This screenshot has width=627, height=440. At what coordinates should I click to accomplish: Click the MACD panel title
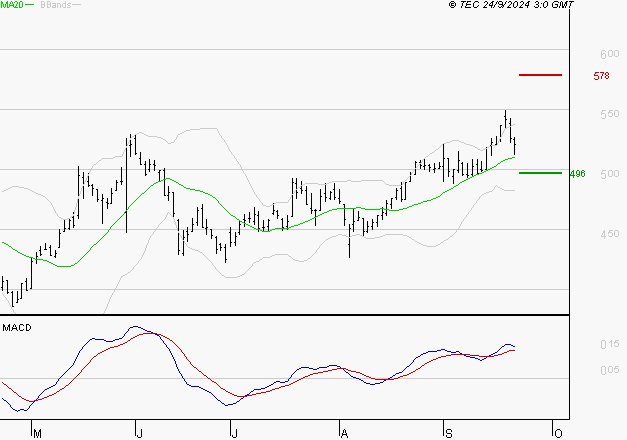point(17,328)
